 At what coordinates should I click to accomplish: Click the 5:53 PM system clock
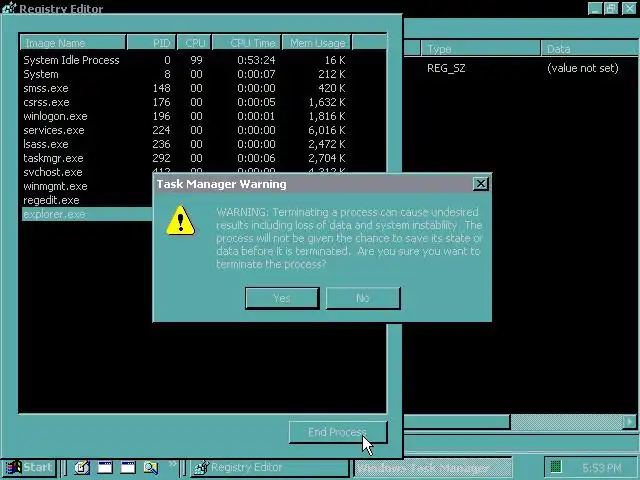[602, 468]
